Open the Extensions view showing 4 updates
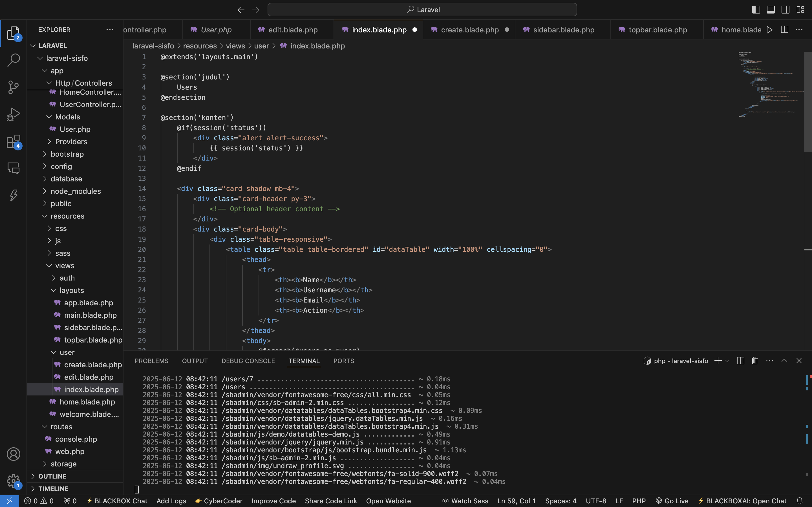Image resolution: width=812 pixels, height=507 pixels. (x=14, y=141)
